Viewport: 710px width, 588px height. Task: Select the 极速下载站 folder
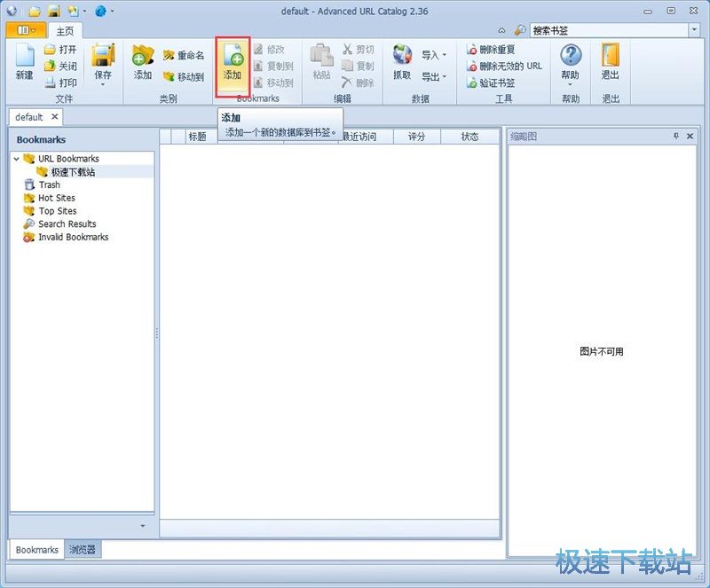(73, 171)
